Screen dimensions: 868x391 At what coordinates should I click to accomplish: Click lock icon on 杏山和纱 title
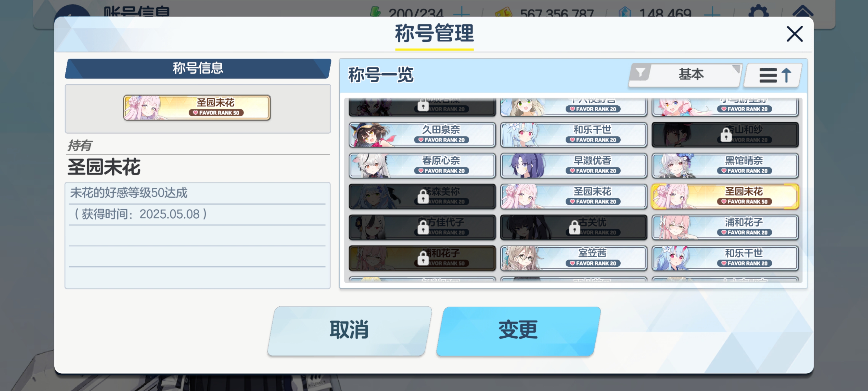tap(726, 135)
